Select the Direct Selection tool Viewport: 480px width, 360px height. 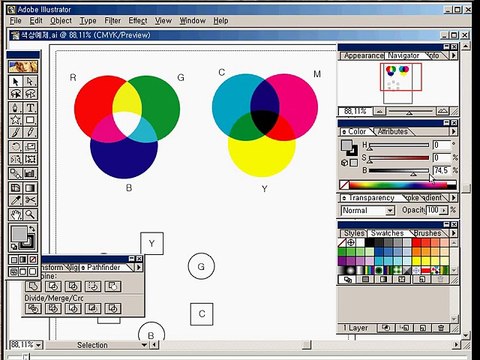click(30, 81)
